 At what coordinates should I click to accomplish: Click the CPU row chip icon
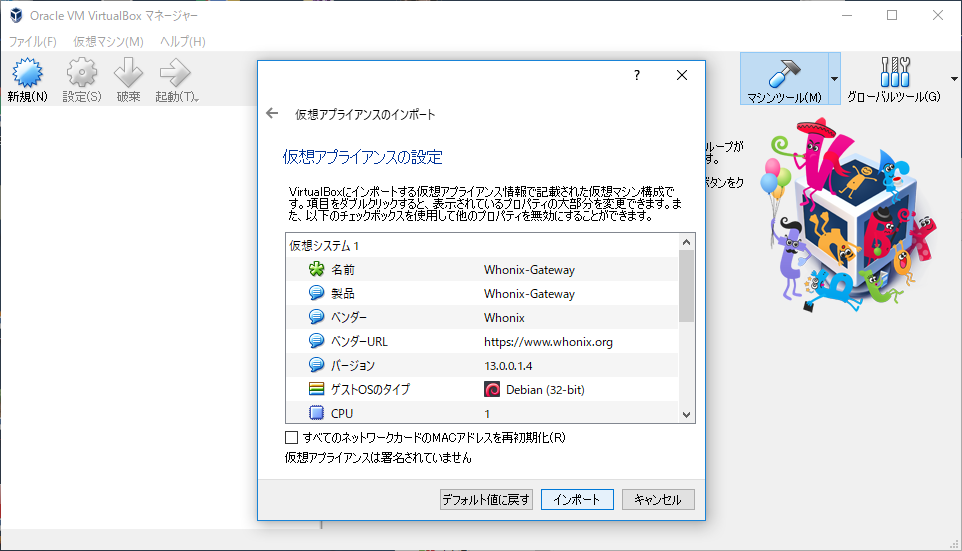coord(317,412)
